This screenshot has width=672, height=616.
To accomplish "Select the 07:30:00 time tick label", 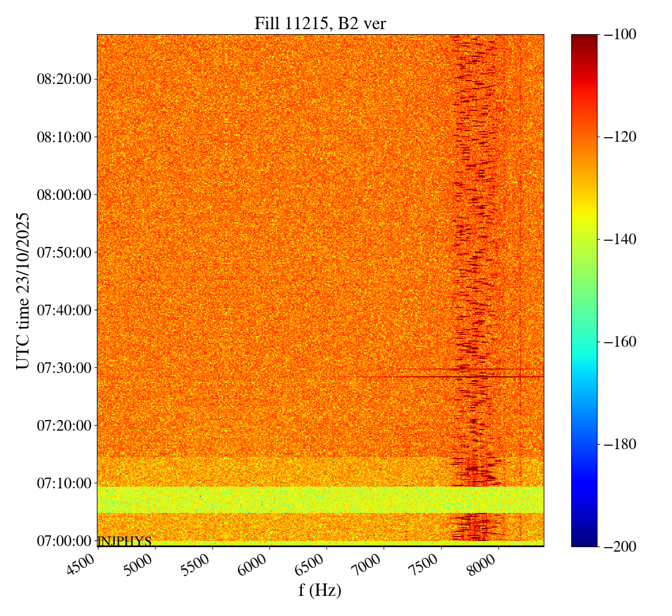I will pos(64,368).
